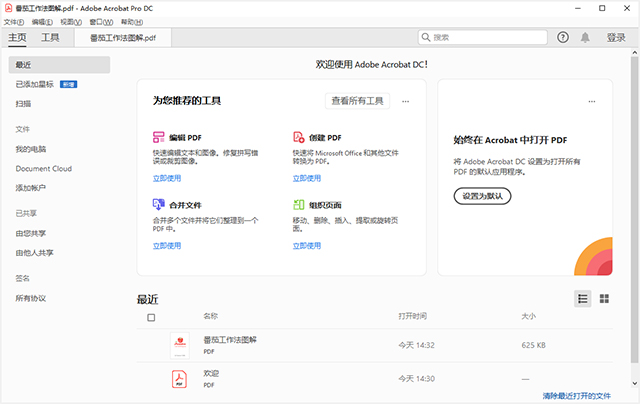640x404 pixels.
Task: Open the 窗口(W) menu
Action: (x=101, y=22)
